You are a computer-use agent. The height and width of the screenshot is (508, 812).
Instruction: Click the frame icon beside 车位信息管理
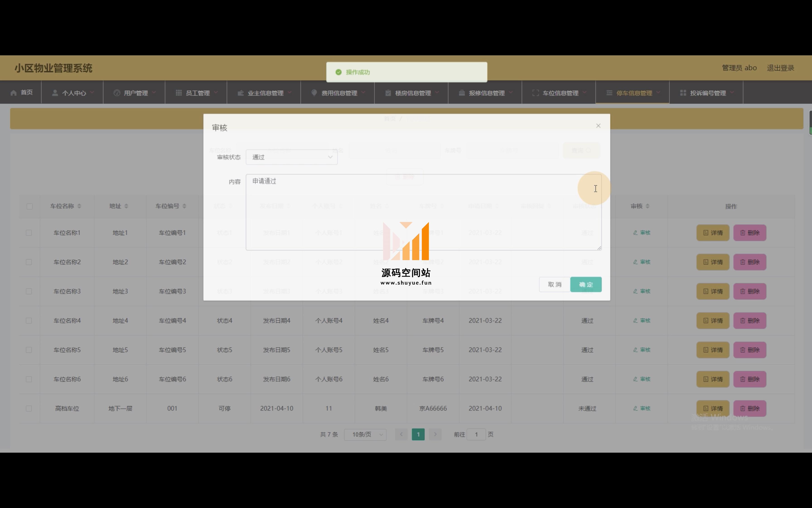[536, 93]
